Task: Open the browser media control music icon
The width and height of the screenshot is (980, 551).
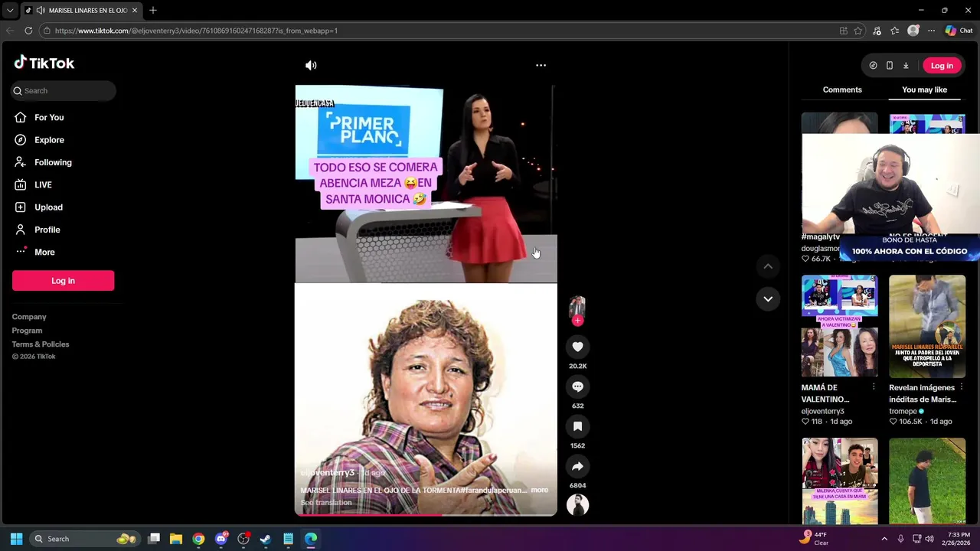Action: [877, 31]
